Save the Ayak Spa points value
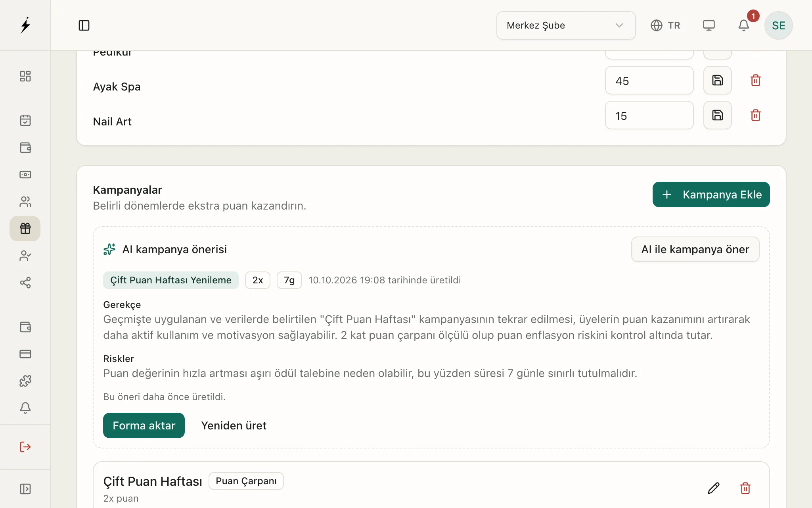Screen dimensions: 812x508 717,80
